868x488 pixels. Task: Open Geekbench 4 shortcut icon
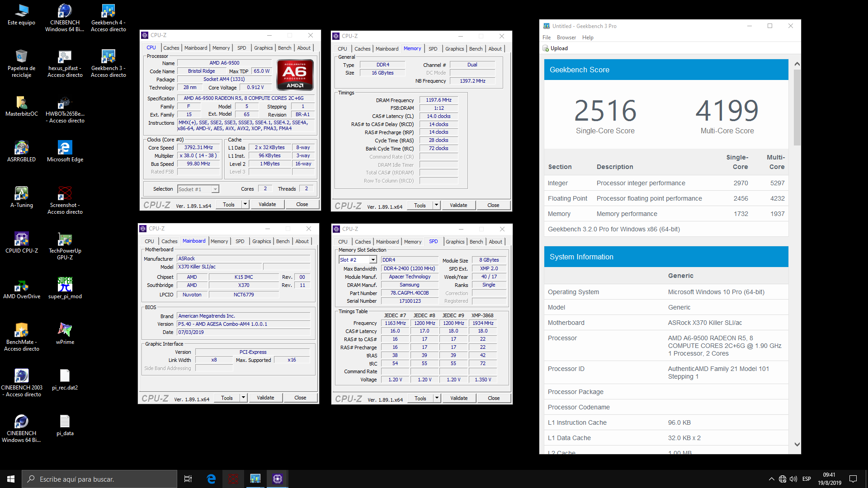click(108, 18)
